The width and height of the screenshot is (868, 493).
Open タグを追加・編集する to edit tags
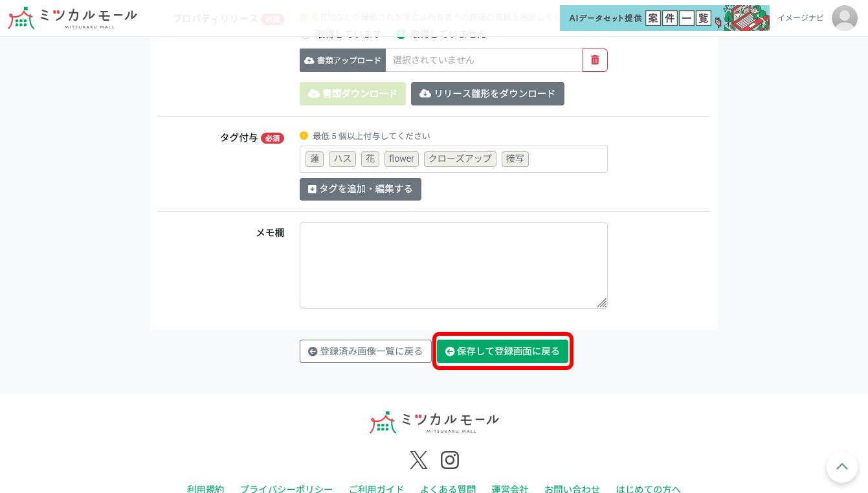(360, 189)
